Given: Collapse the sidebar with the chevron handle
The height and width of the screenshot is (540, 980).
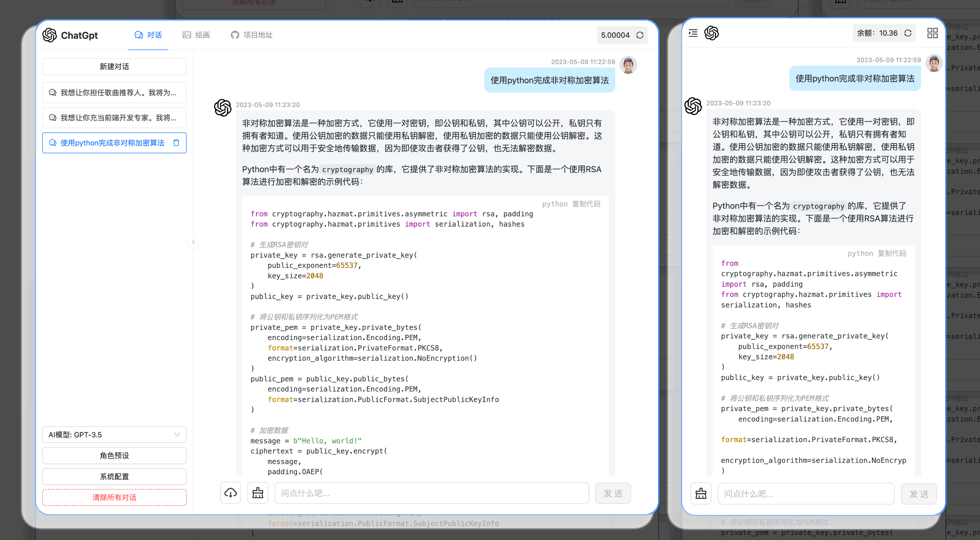Looking at the screenshot, I should click(194, 242).
